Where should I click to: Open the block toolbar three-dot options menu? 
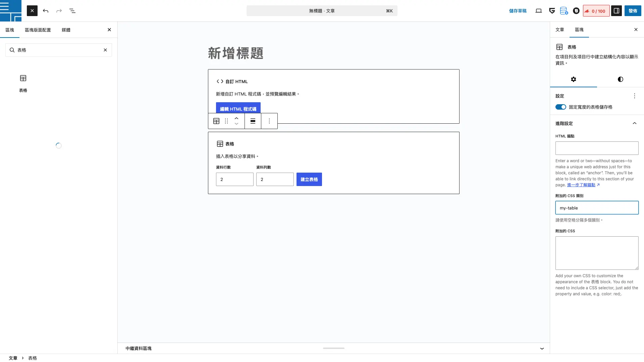pyautogui.click(x=269, y=121)
